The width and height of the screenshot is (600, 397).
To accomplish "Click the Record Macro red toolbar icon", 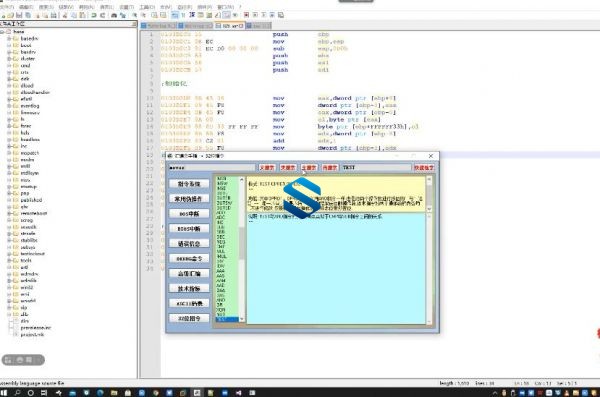I will [246, 15].
